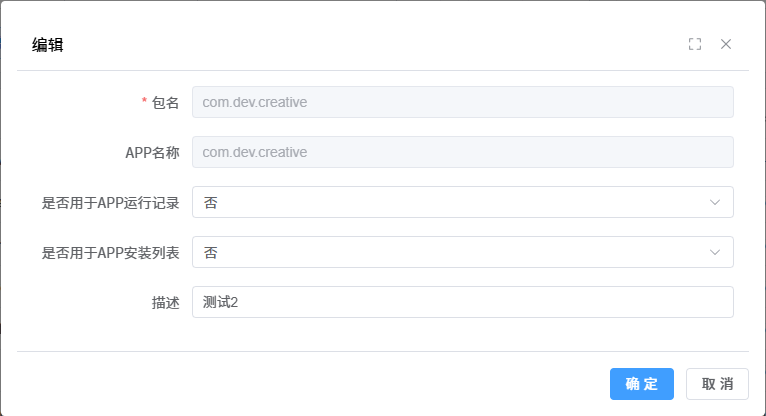766x416 pixels.
Task: Click the 否 value in APP安装列表 selector
Action: point(210,252)
